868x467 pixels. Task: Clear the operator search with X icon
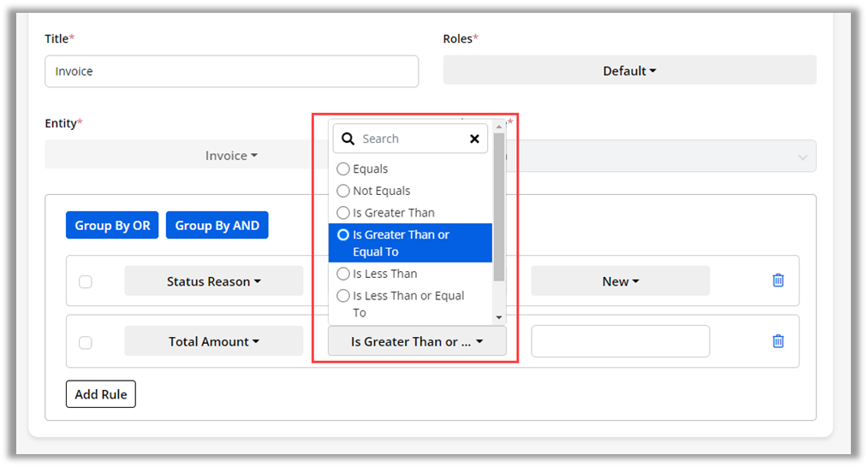474,139
